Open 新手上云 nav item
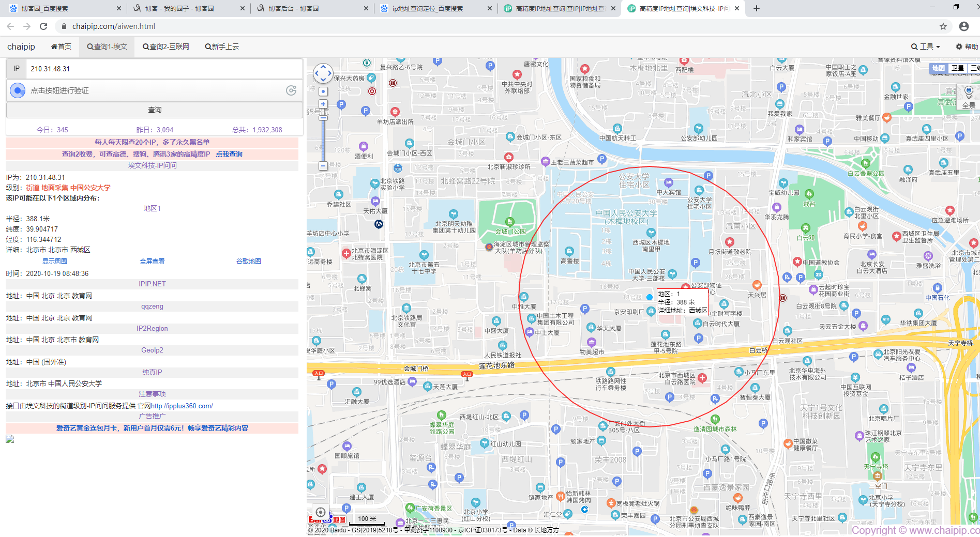Screen dimensions: 980x537 coord(222,47)
